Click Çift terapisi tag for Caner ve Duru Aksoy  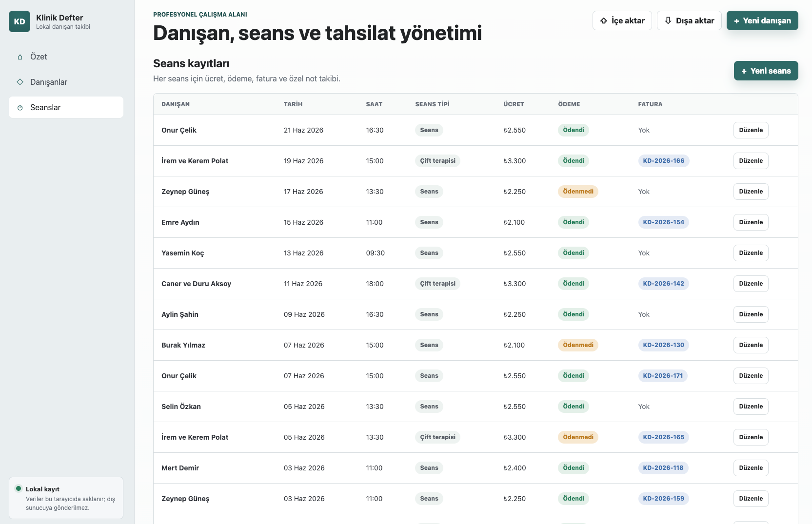[437, 284]
